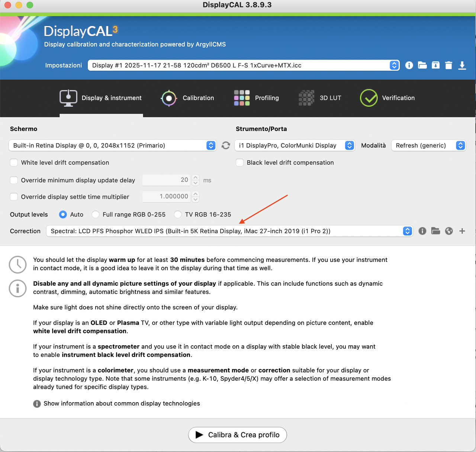Image resolution: width=476 pixels, height=452 pixels.
Task: Click the settle time multiplier stepper
Action: (x=196, y=197)
